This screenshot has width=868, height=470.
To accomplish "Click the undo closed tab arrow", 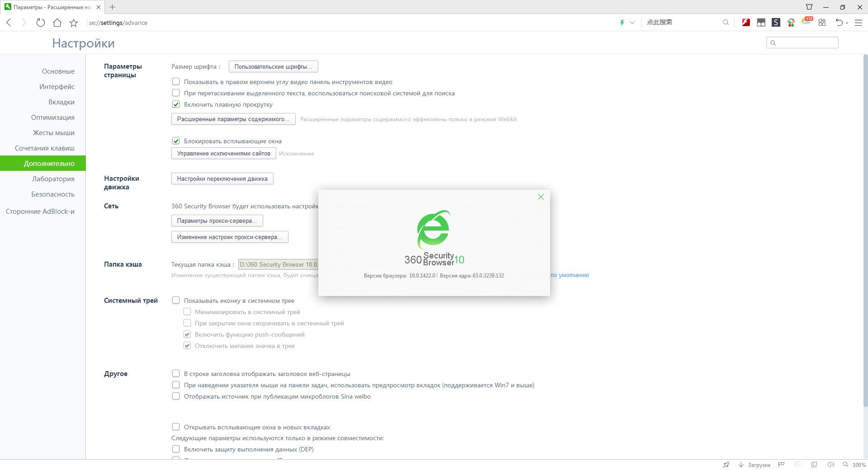I will pyautogui.click(x=839, y=23).
